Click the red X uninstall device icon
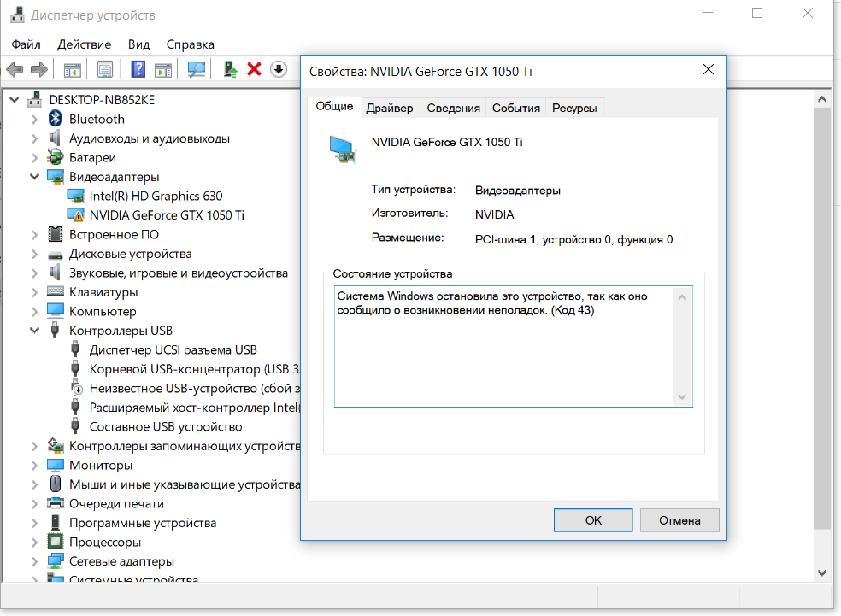The image size is (841, 616). point(254,69)
